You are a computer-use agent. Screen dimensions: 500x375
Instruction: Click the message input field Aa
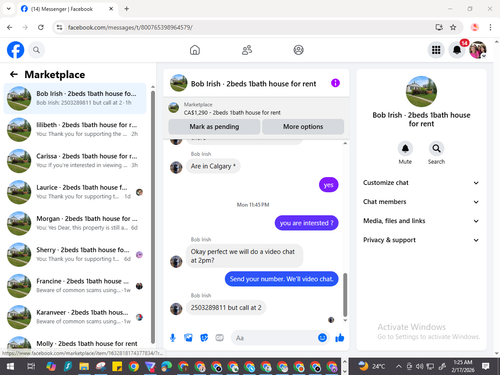(x=273, y=338)
